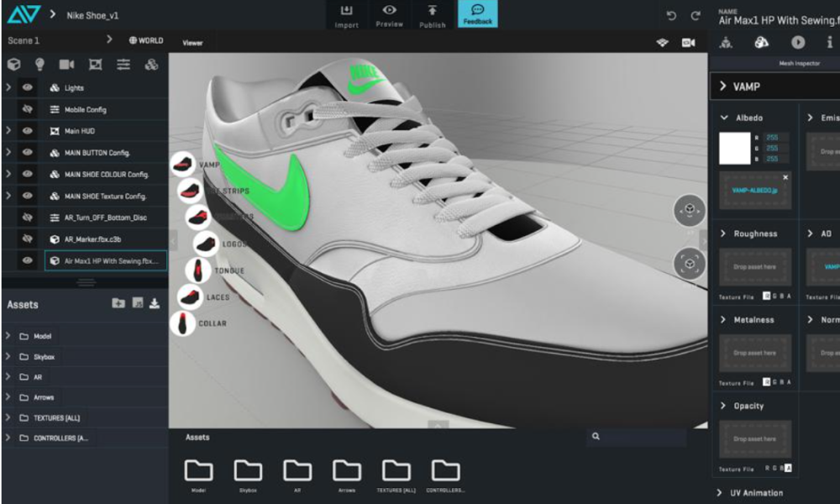Click the Import toolbar button

(347, 15)
